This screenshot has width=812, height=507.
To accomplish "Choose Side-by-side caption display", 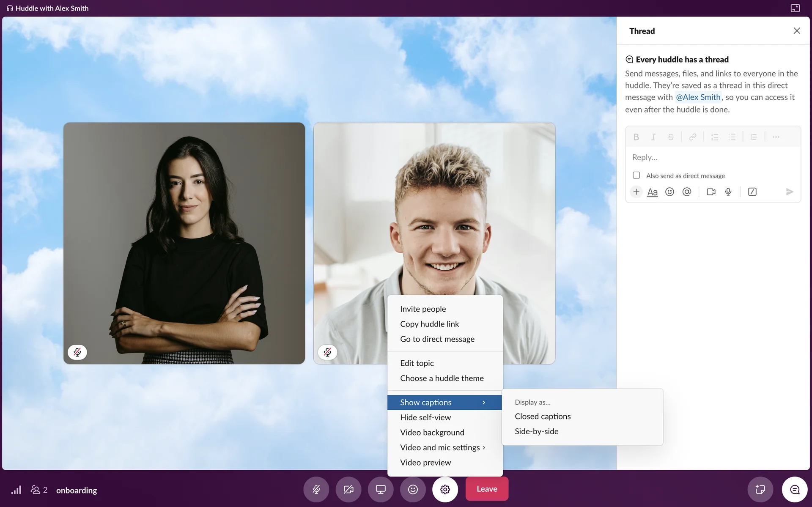I will 536,431.
